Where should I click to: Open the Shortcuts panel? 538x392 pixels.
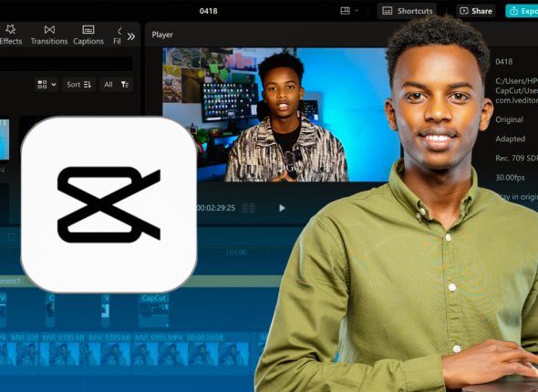click(x=408, y=11)
